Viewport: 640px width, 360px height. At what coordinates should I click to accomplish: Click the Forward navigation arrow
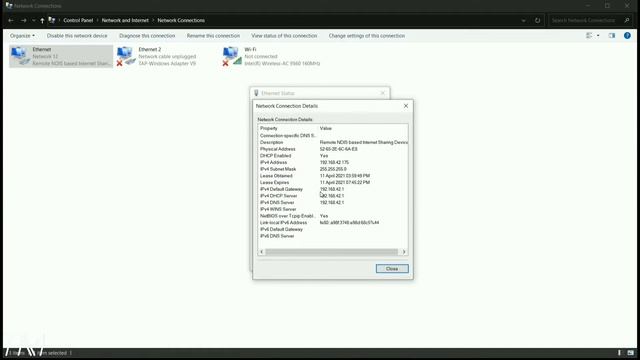23,20
